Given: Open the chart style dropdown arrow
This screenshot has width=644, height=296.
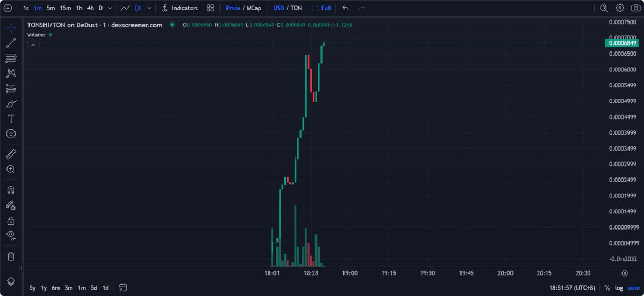Looking at the screenshot, I should tap(149, 8).
